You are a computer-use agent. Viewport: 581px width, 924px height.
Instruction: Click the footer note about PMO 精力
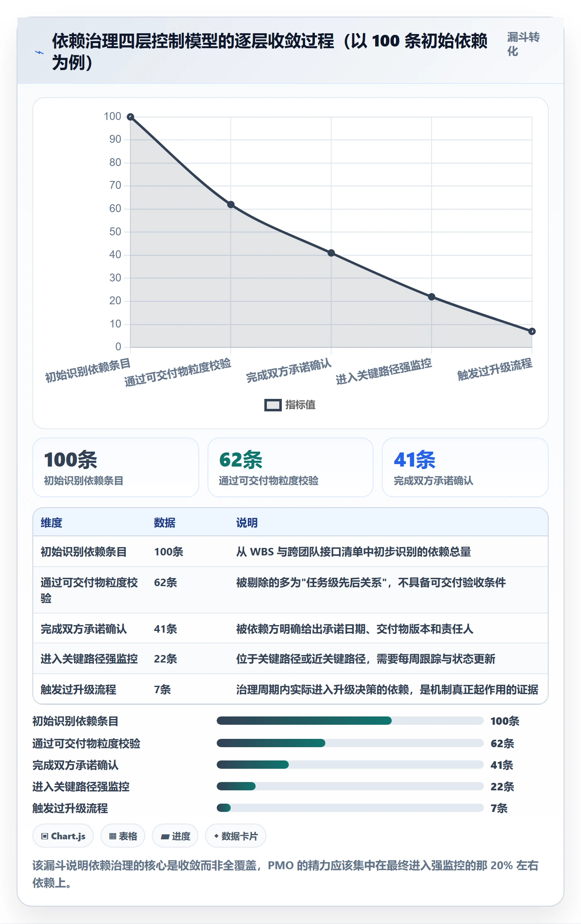286,874
